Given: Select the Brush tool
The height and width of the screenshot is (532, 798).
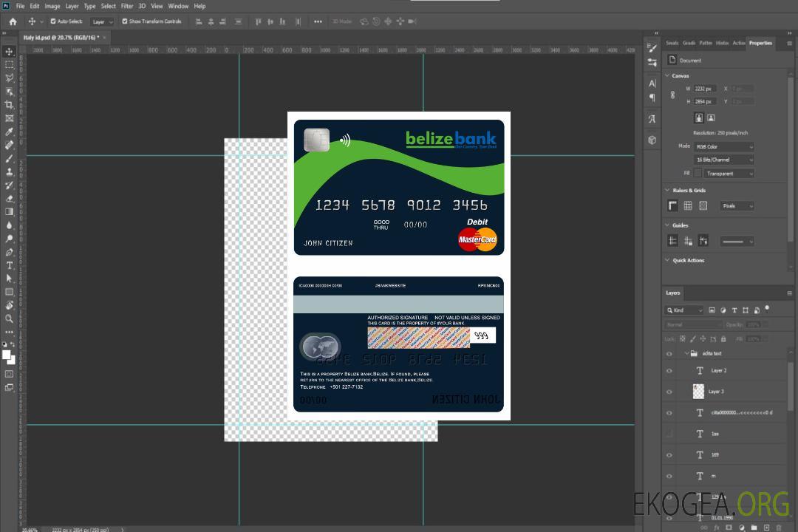Looking at the screenshot, I should click(x=9, y=158).
